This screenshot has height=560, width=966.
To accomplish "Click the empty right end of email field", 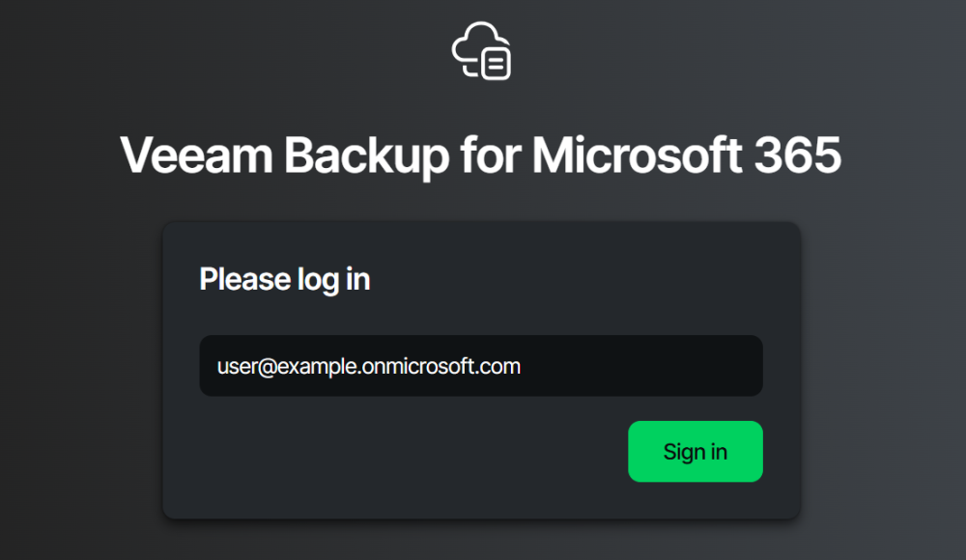I will coord(640,366).
